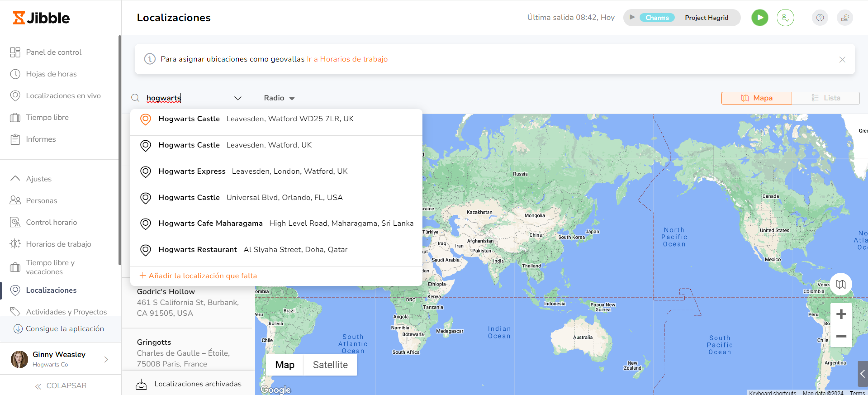Viewport: 868px width, 395px height.
Task: Click the info icon in banner
Action: 150,59
